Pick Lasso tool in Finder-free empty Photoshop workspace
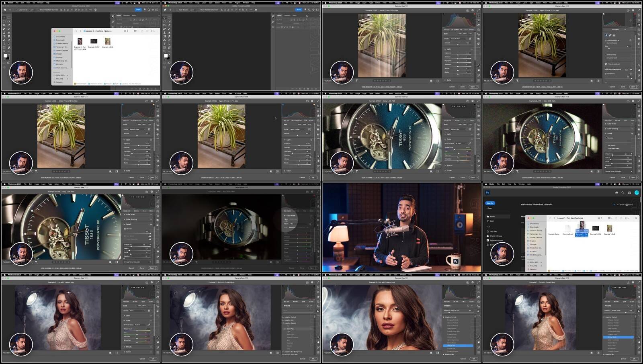The width and height of the screenshot is (643, 364). point(164,21)
